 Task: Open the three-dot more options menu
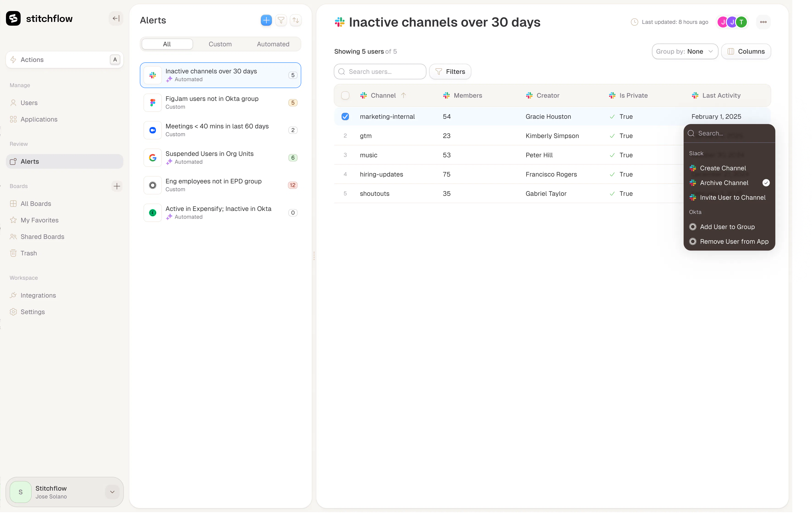(763, 22)
